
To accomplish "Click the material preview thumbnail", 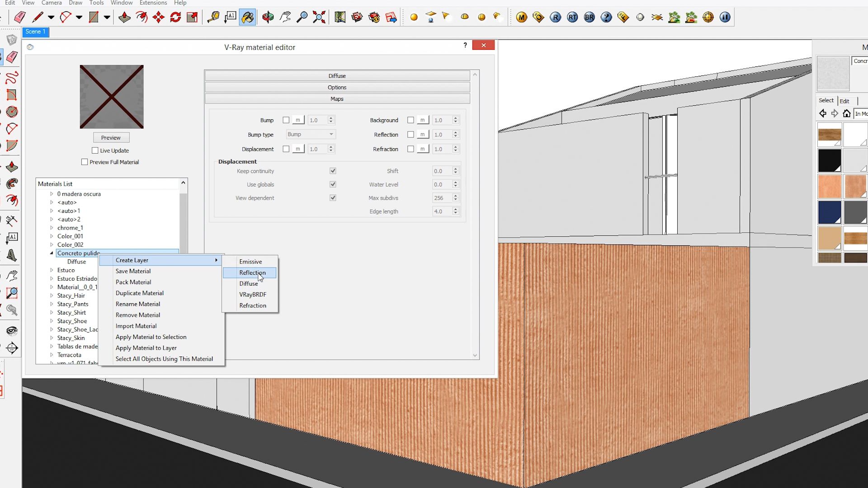I will [112, 97].
